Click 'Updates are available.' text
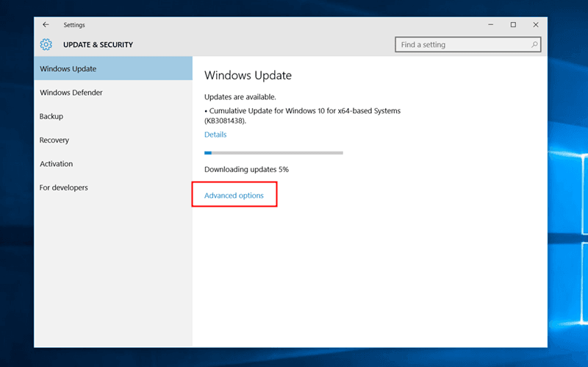Image resolution: width=588 pixels, height=367 pixels. 240,97
